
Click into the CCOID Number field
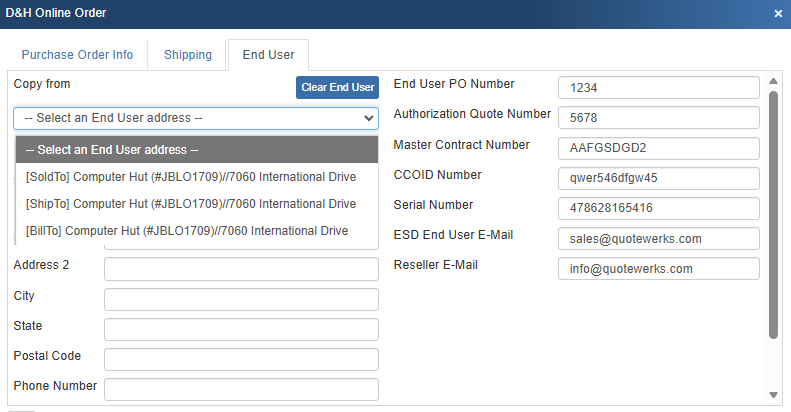click(658, 179)
